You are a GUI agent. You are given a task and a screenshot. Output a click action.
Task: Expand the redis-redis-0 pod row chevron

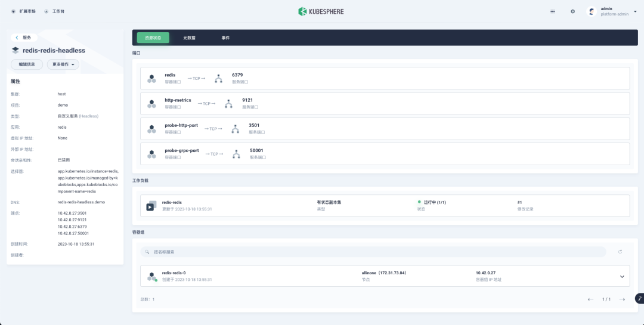coord(622,277)
